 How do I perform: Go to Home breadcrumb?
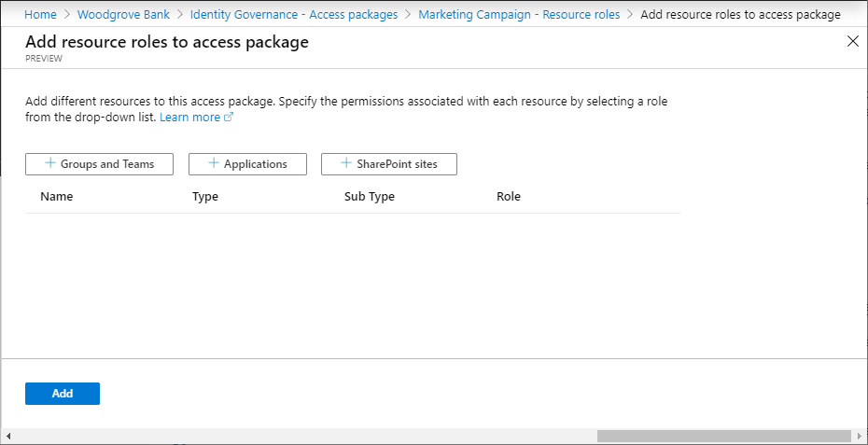pos(40,14)
